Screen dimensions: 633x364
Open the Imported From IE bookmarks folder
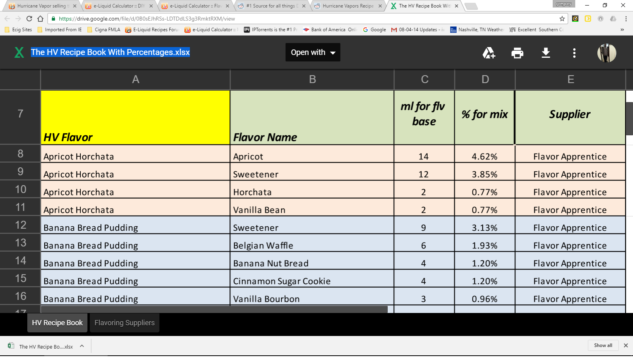click(x=60, y=30)
